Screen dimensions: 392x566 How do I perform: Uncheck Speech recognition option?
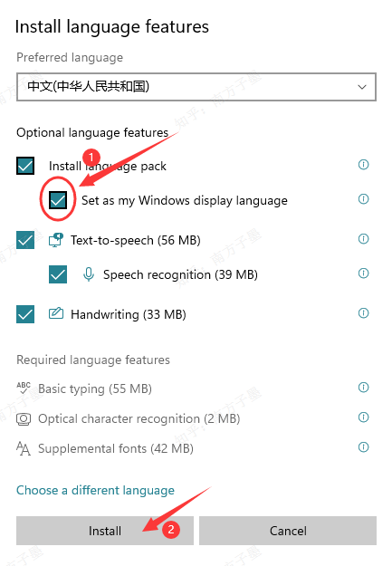click(x=58, y=274)
